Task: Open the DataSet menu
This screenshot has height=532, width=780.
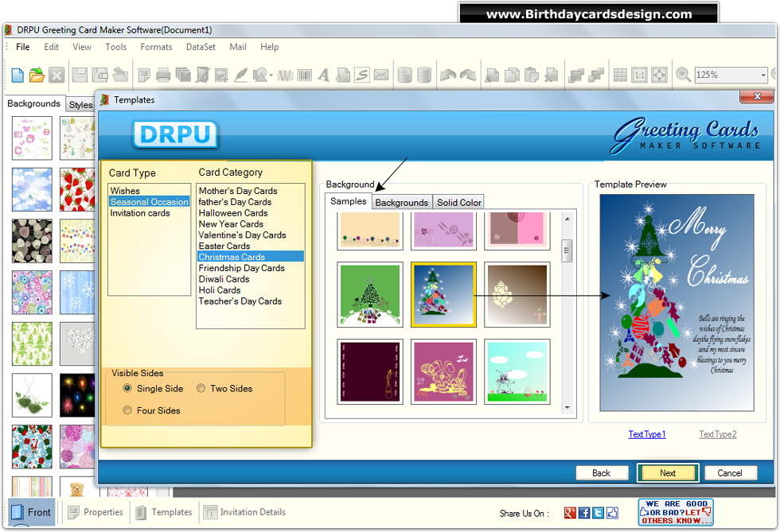Action: click(x=201, y=47)
